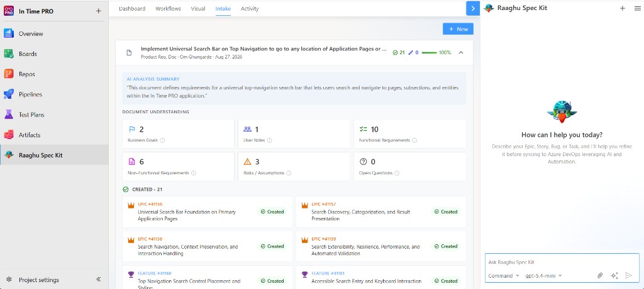
Task: Click the Created badge on EPIC #41156
Action: tap(272, 212)
